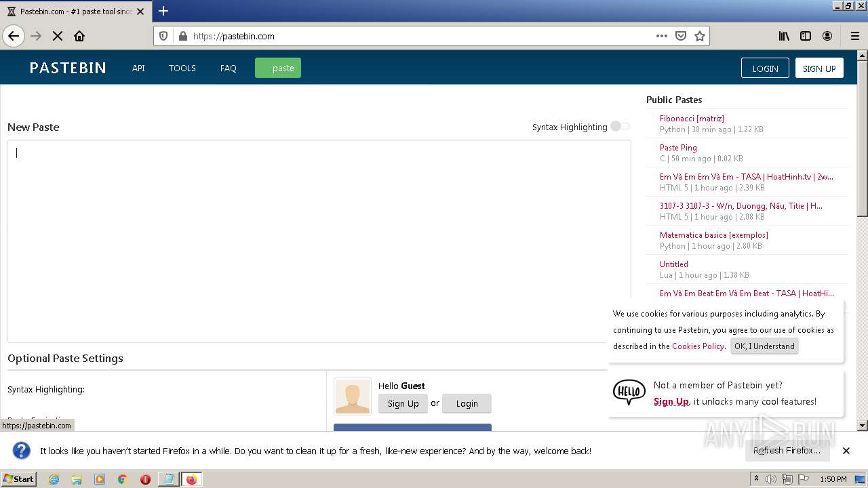Screen dimensions: 868x488
Task: Open a new browser tab
Action: coord(163,11)
